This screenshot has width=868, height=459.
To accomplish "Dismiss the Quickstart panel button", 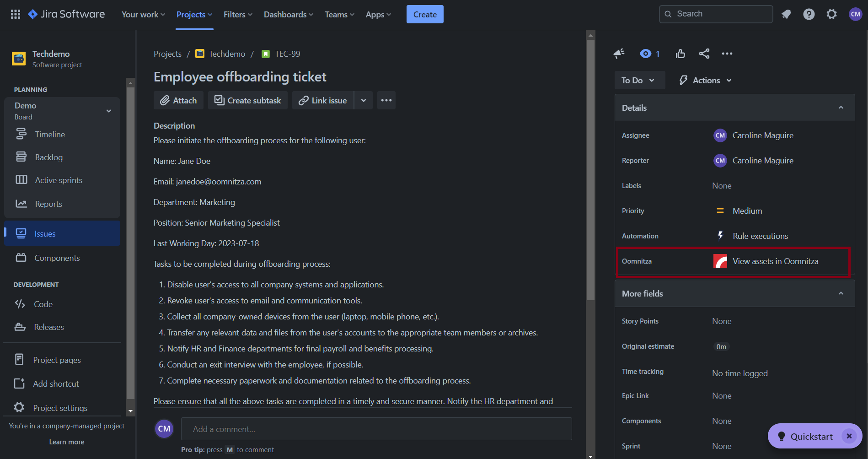I will coord(849,436).
